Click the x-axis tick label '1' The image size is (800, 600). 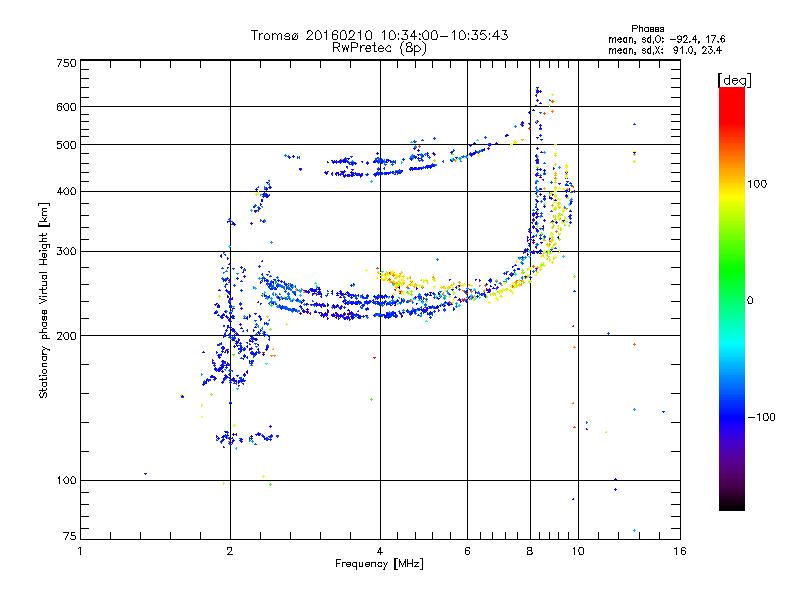80,551
